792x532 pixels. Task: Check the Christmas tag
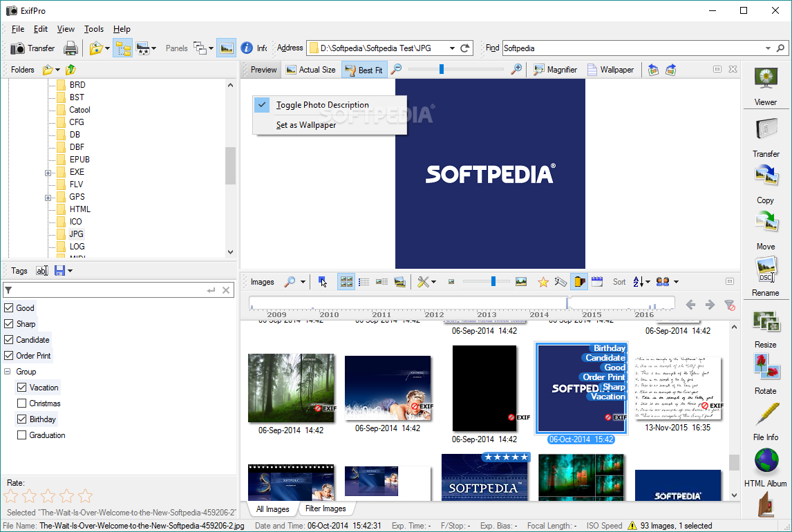click(x=21, y=403)
